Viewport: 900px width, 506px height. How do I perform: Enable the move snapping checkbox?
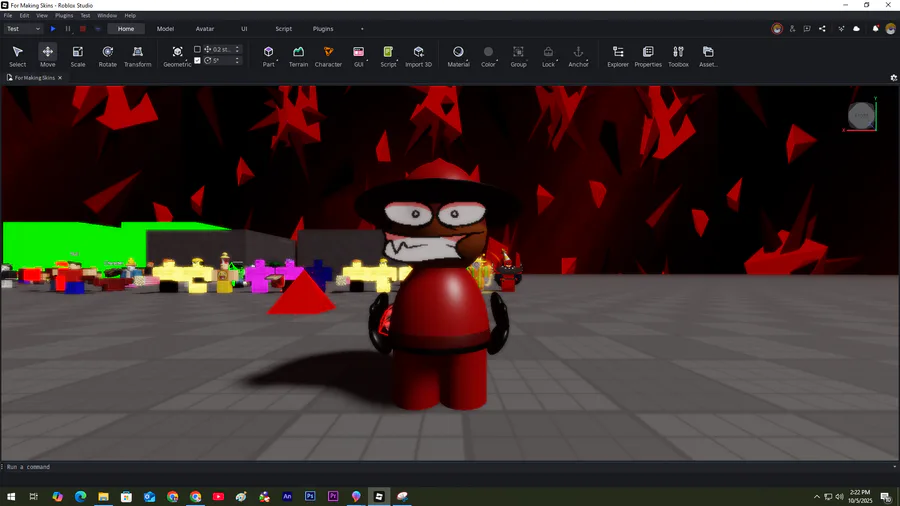[x=197, y=49]
